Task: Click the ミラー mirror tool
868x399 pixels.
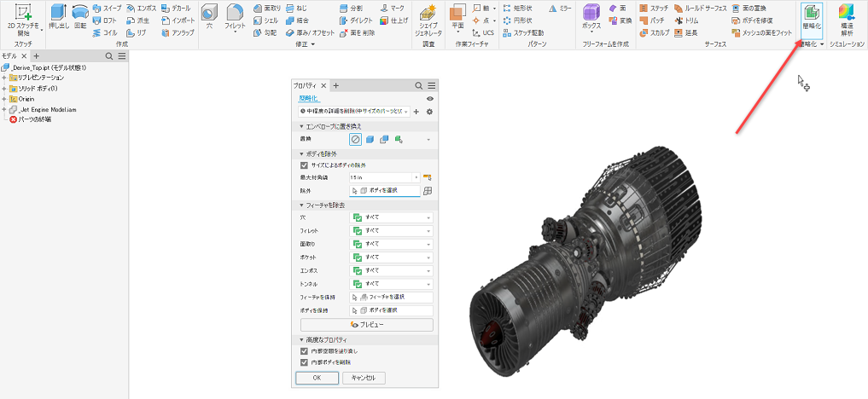Action: tap(560, 9)
